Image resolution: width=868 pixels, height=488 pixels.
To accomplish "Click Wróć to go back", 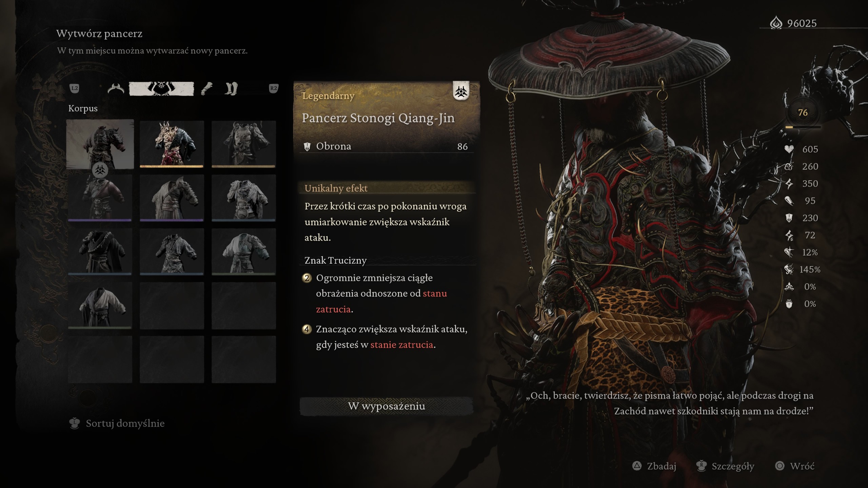I will (795, 466).
